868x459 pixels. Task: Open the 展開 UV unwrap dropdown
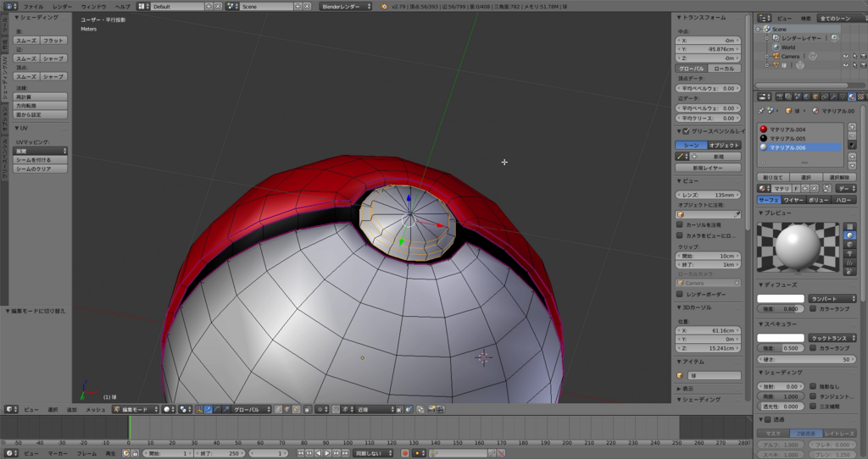40,150
